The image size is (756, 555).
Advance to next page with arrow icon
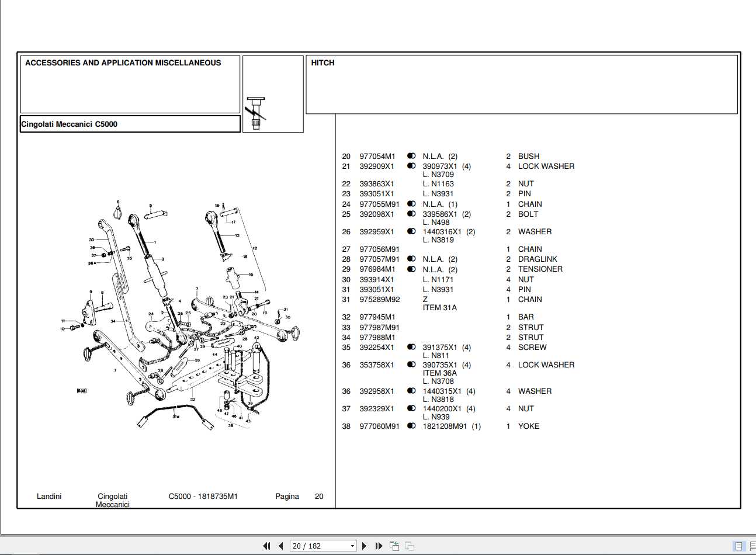[363, 546]
